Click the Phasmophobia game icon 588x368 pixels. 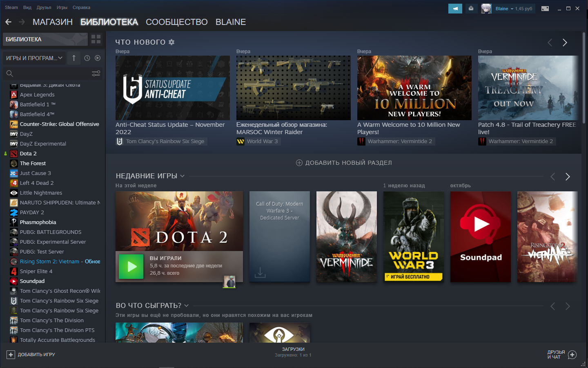pyautogui.click(x=14, y=222)
